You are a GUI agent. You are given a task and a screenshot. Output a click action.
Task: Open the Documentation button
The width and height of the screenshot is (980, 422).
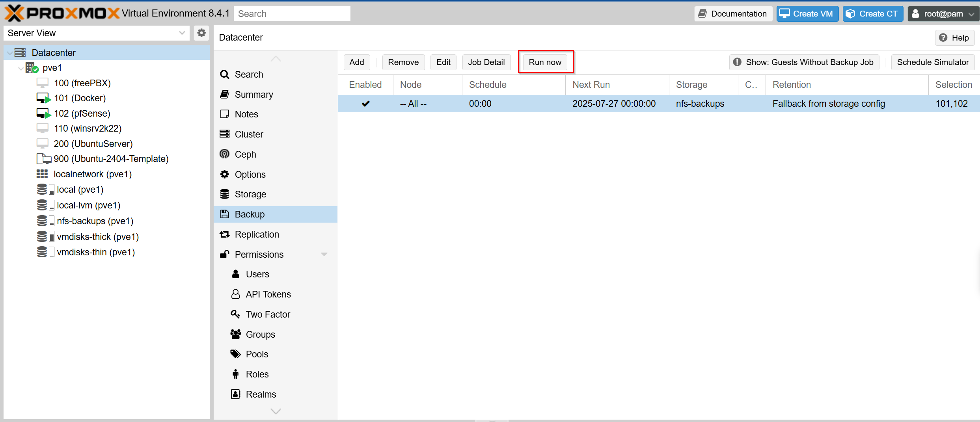tap(733, 14)
